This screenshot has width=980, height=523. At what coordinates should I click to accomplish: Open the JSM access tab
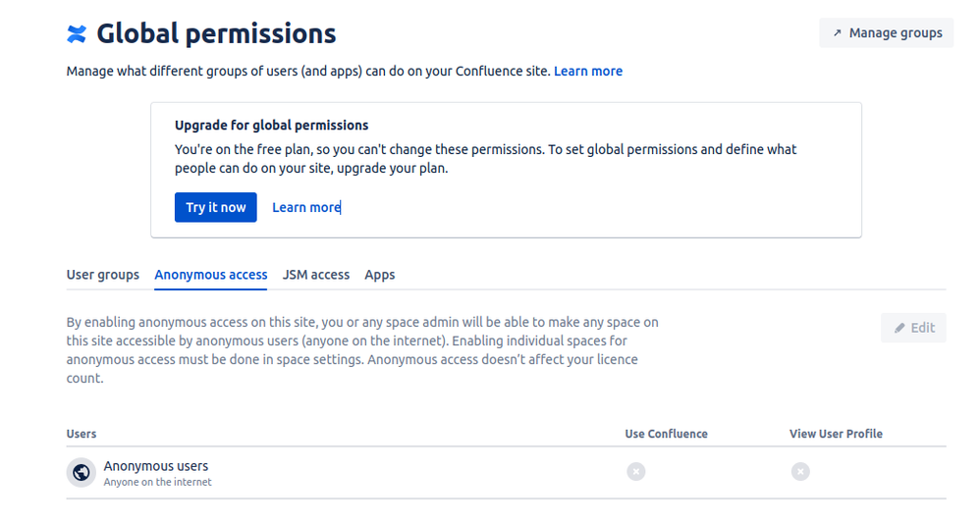tap(315, 275)
